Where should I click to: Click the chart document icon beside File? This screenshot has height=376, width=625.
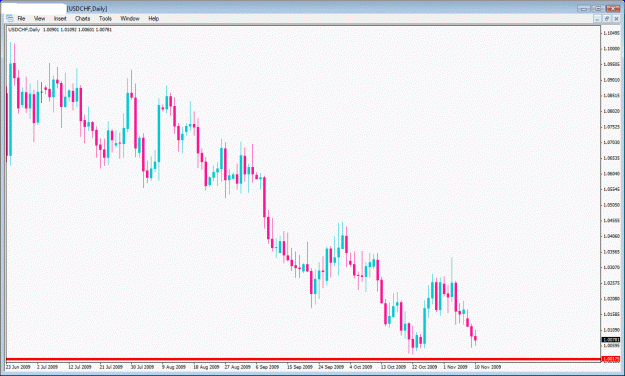click(10, 18)
